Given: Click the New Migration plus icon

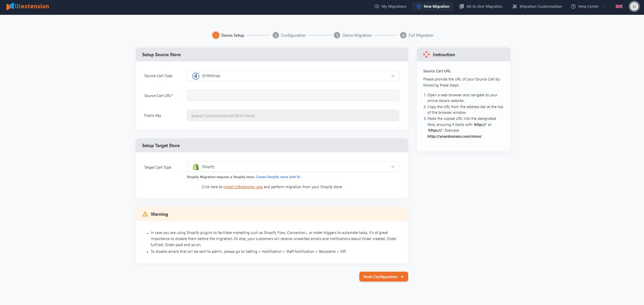Looking at the screenshot, I should pos(419,6).
